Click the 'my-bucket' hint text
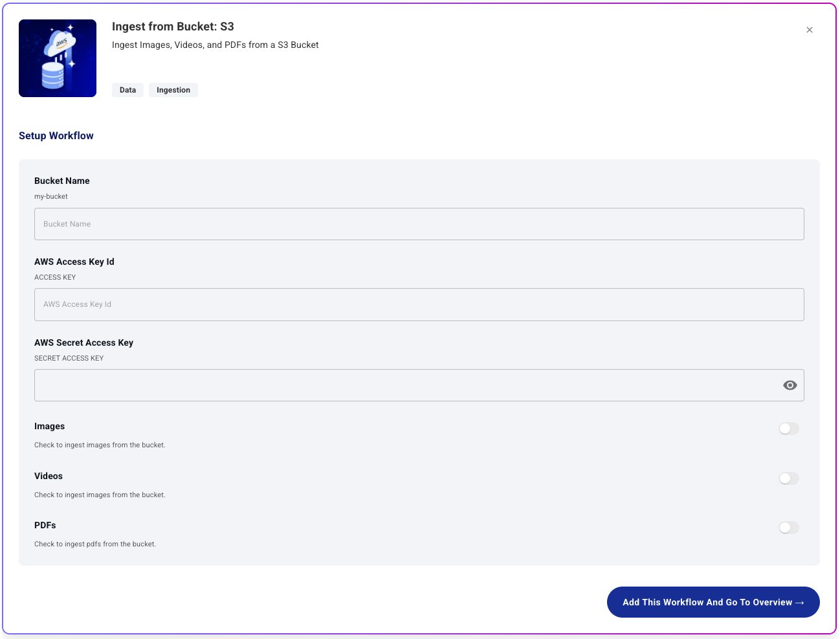 point(51,196)
